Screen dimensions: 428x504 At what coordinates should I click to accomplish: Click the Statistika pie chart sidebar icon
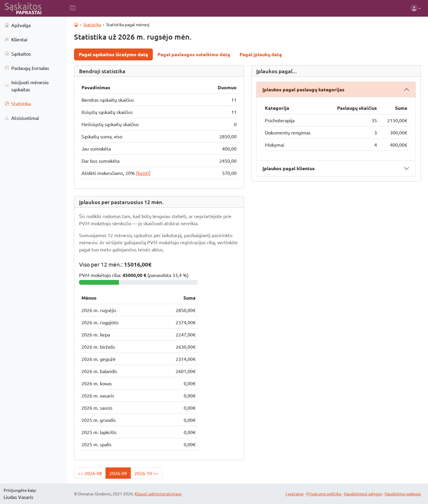click(x=7, y=104)
